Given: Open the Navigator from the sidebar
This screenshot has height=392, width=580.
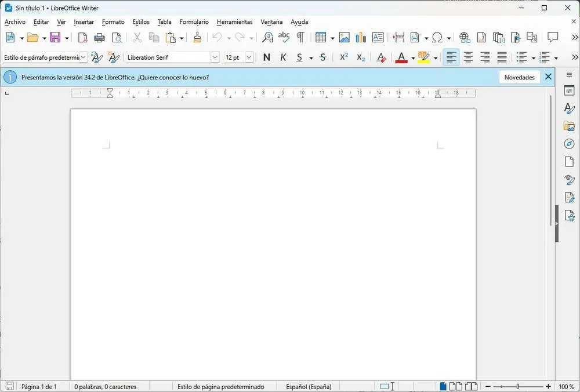Looking at the screenshot, I should point(569,143).
